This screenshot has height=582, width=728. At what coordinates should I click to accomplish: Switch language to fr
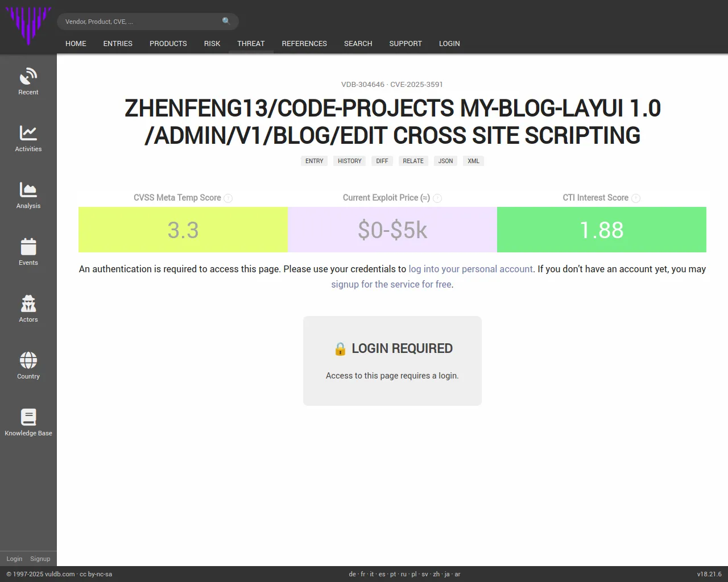tap(363, 574)
